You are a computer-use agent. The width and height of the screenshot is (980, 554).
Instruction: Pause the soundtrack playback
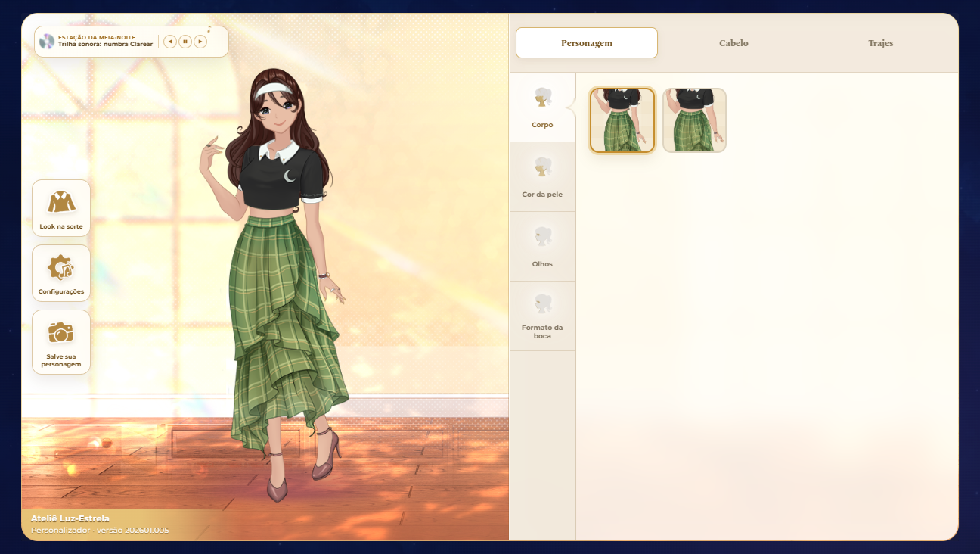click(185, 42)
